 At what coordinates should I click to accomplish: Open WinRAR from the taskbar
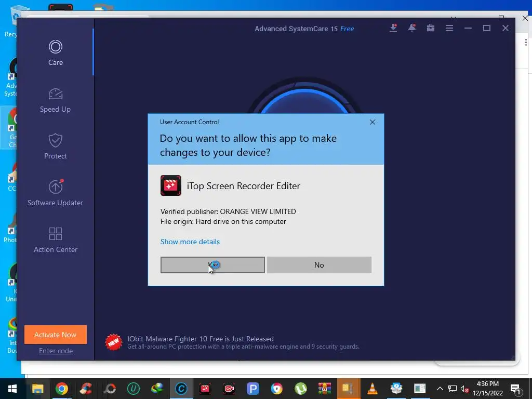tap(325, 389)
